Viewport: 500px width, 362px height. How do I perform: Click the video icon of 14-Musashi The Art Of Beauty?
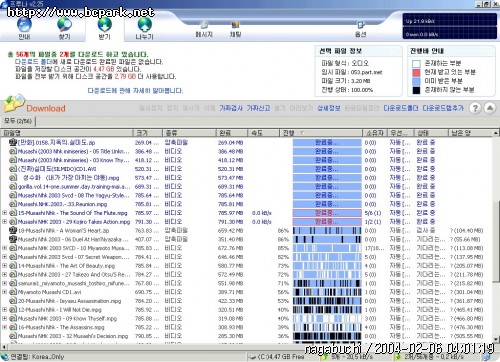(x=13, y=266)
